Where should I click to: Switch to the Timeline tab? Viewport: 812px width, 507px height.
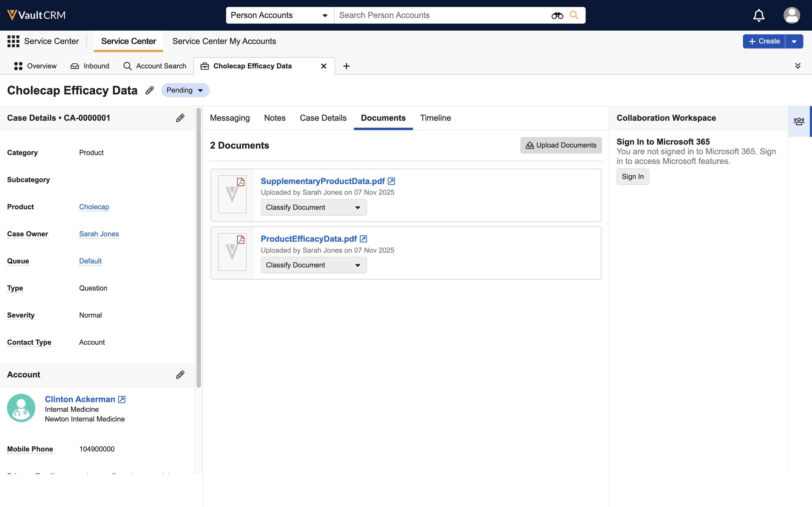coord(435,118)
